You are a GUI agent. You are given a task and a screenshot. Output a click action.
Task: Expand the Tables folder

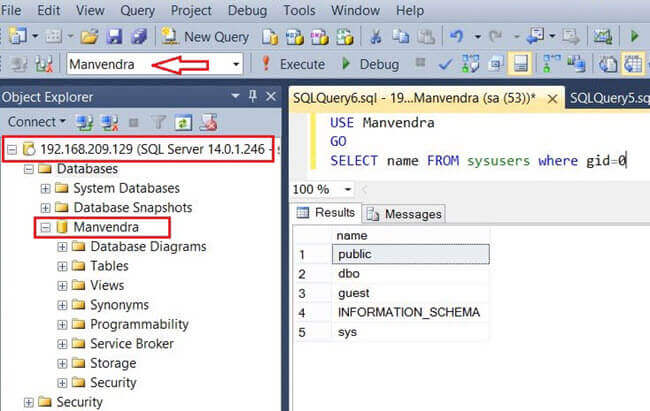(x=62, y=266)
